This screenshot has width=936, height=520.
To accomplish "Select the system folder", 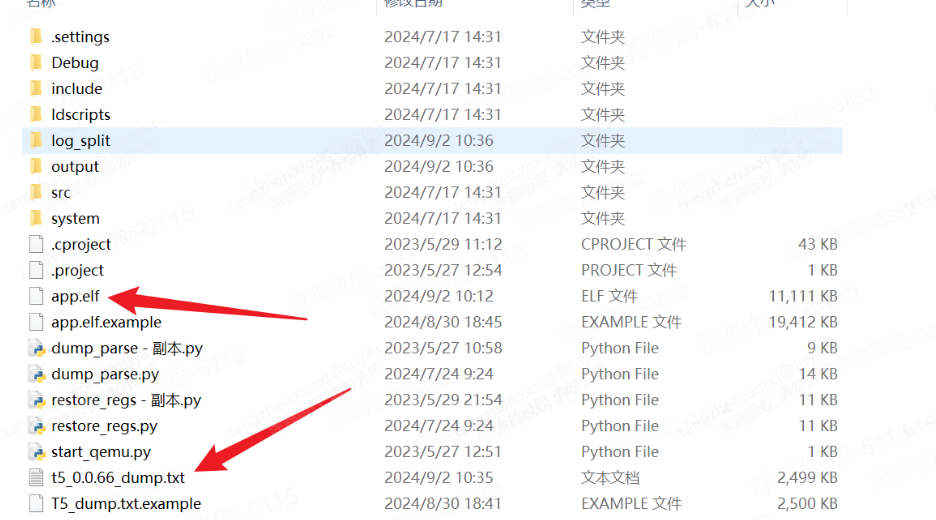I will (x=75, y=219).
